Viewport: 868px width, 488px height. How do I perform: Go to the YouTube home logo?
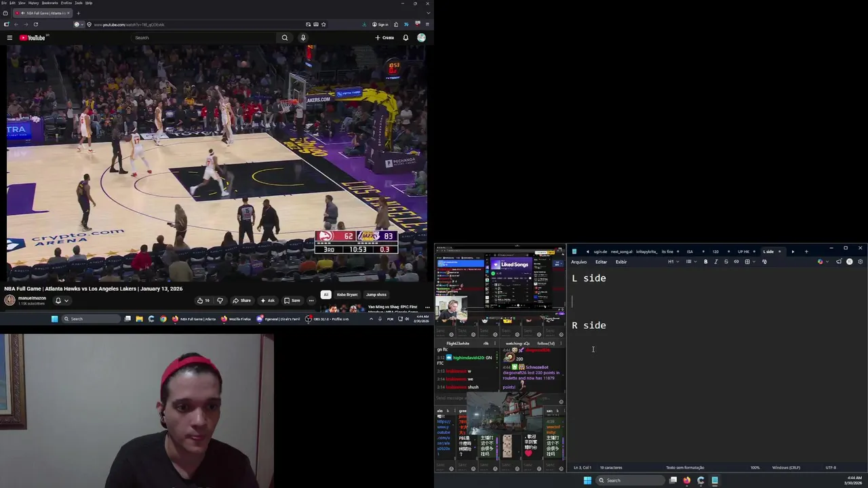pos(32,38)
